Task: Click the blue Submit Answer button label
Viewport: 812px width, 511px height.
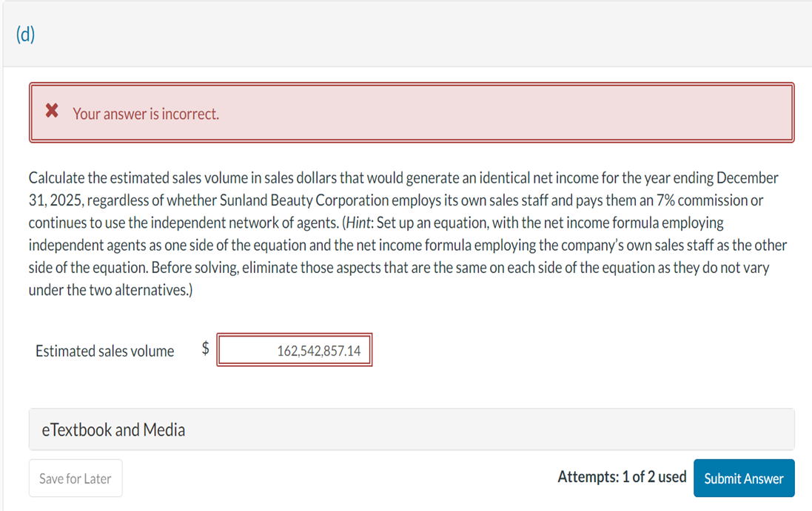Action: pyautogui.click(x=744, y=478)
